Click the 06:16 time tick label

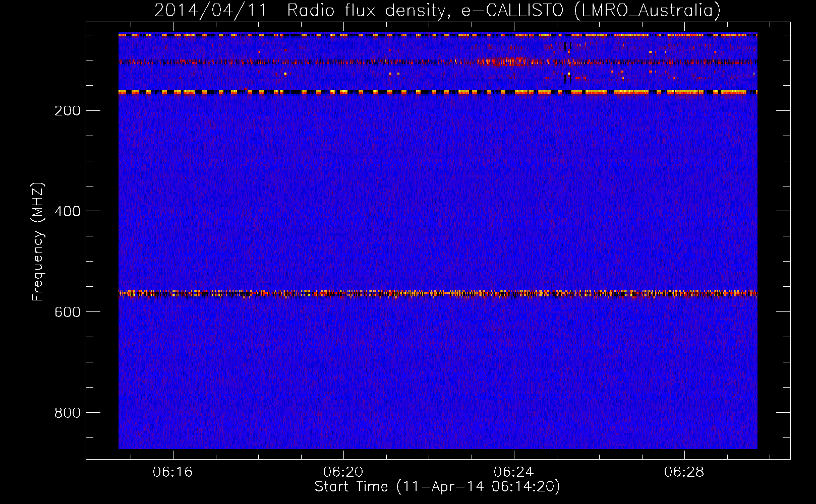coord(173,472)
